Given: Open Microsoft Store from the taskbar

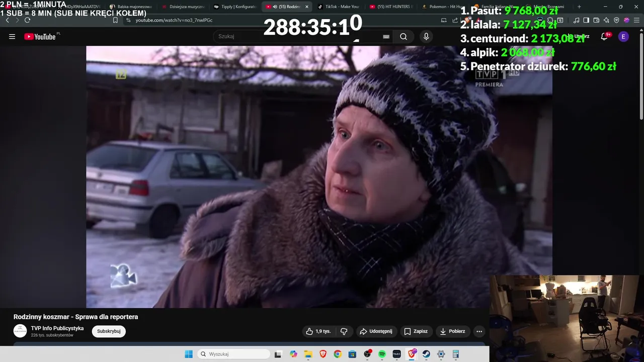Looking at the screenshot, I should tap(352, 354).
